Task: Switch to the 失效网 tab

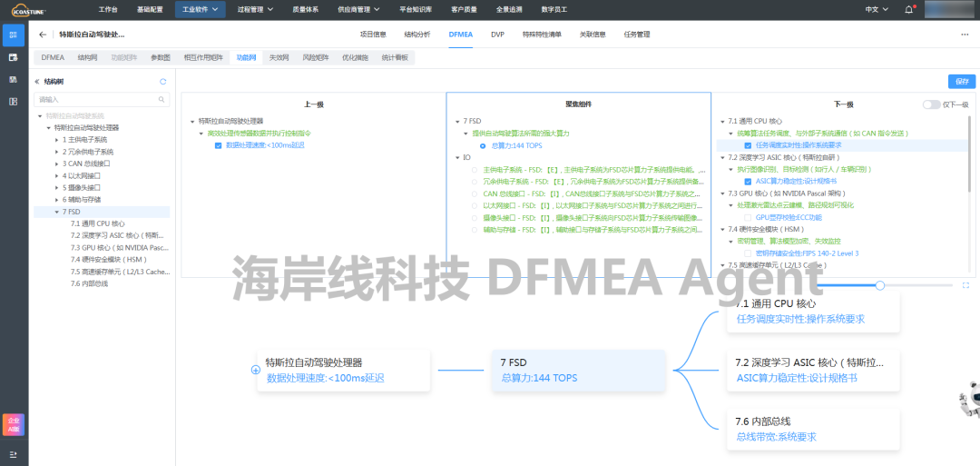Action: point(278,57)
